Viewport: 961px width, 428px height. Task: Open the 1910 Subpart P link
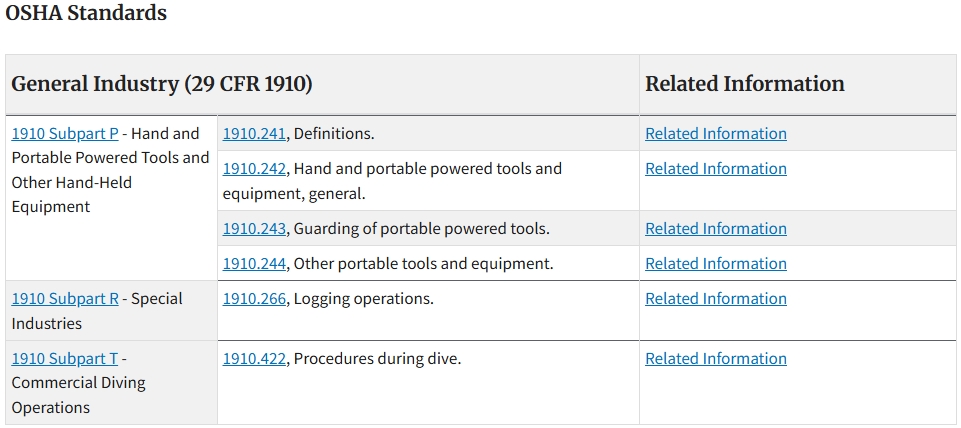point(65,134)
